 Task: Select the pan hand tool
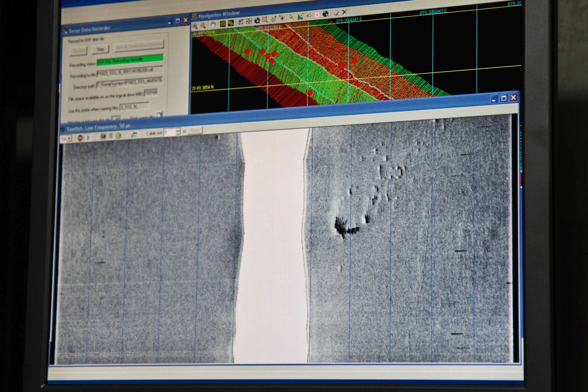[x=213, y=24]
